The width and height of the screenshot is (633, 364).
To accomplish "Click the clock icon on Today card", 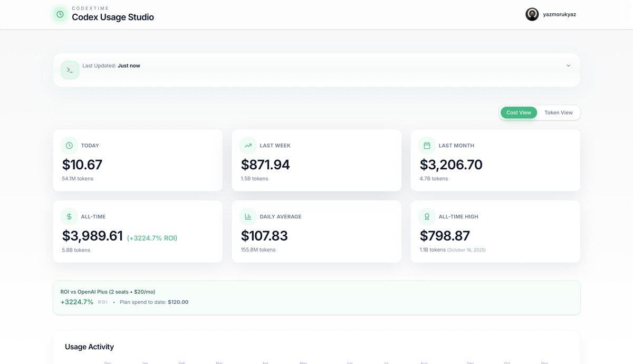I will coord(69,146).
